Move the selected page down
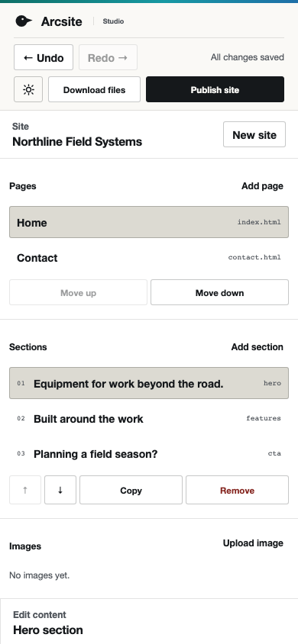Screen dimensions: 298x644 pos(219,292)
